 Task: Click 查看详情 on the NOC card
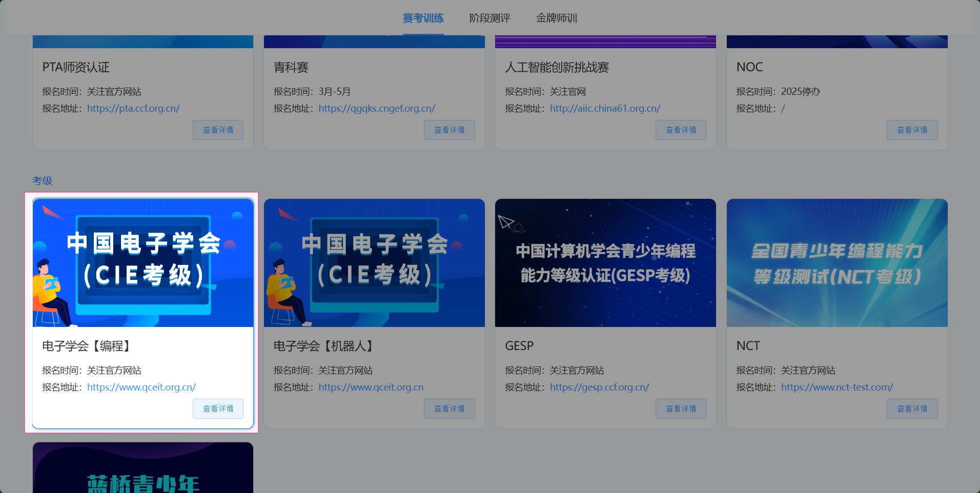pos(912,130)
